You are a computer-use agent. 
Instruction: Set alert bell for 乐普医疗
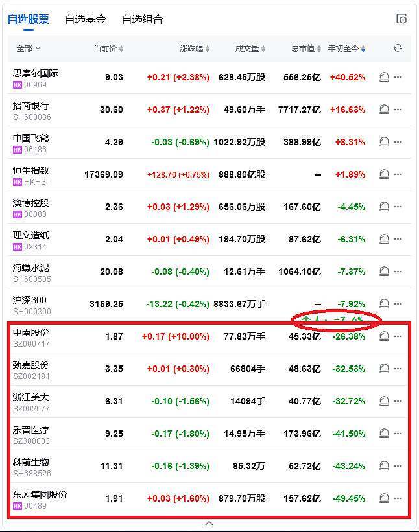click(x=384, y=434)
